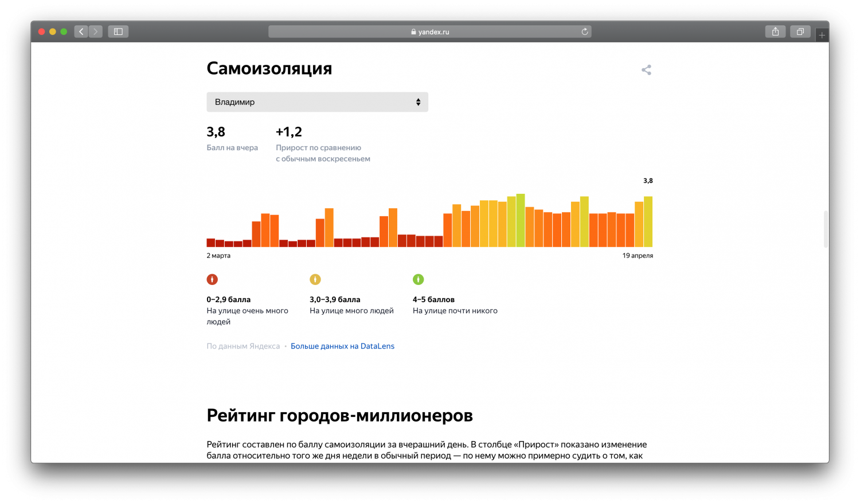Image resolution: width=860 pixels, height=504 pixels.
Task: Go back with Safari's back arrow
Action: pyautogui.click(x=81, y=32)
